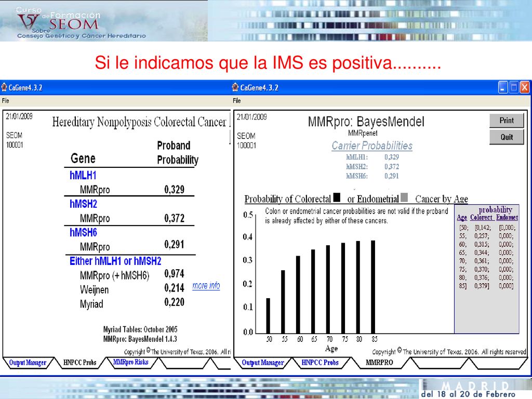Click the Weijnen row label
This screenshot has width=532, height=399.
[95, 290]
